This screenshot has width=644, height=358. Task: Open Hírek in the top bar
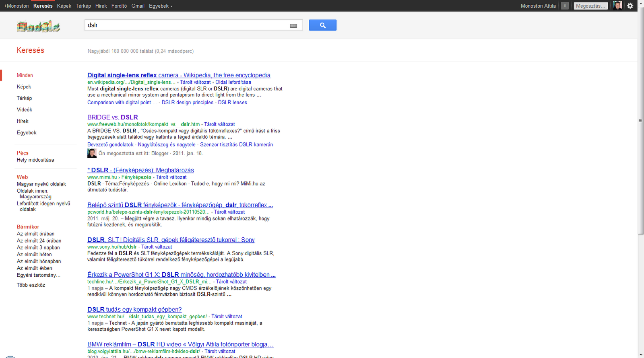point(101,6)
